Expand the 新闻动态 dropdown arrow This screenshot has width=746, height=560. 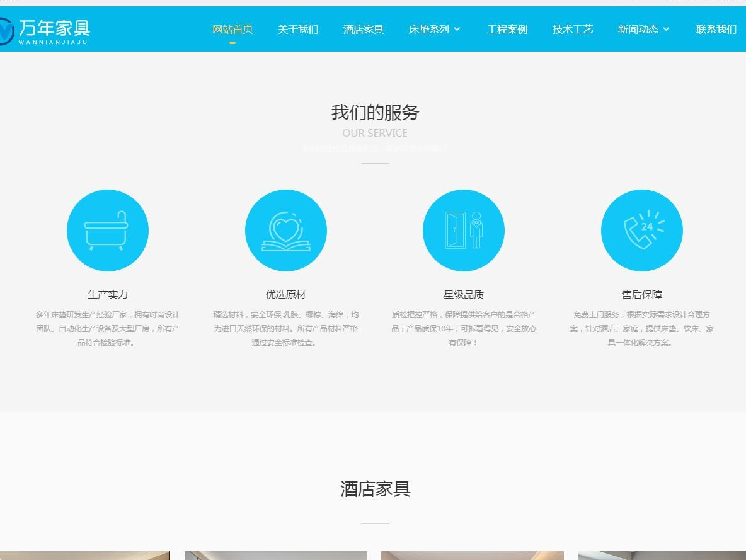[x=666, y=29]
